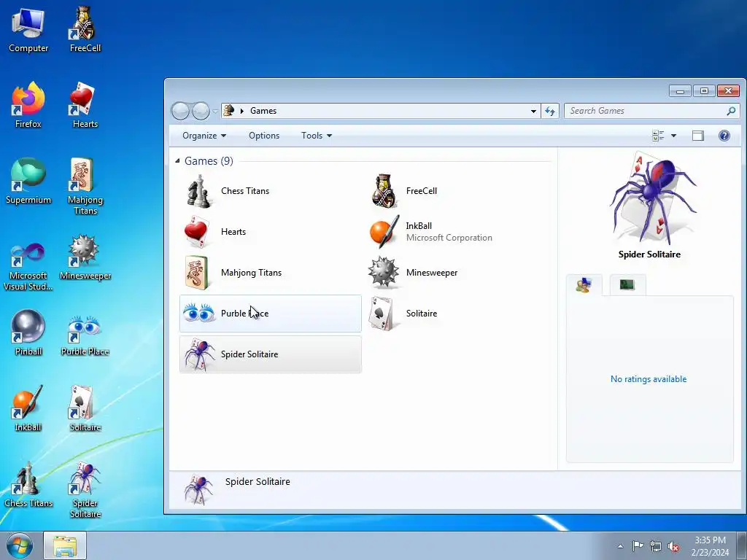
Task: Click the InkBall desktop shortcut
Action: tap(28, 408)
